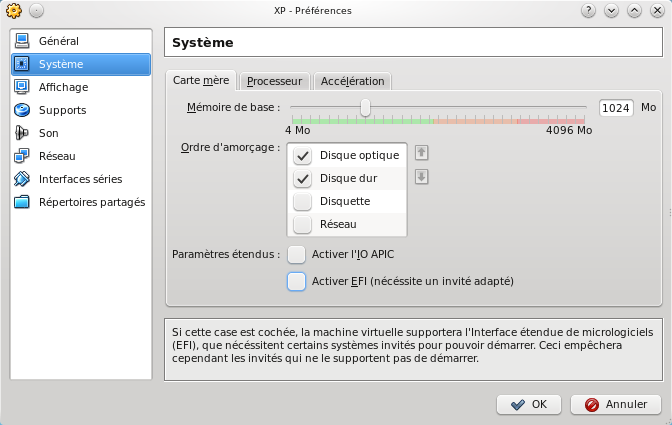Open the Supports storage disc icon
The image size is (672, 425).
pos(22,110)
